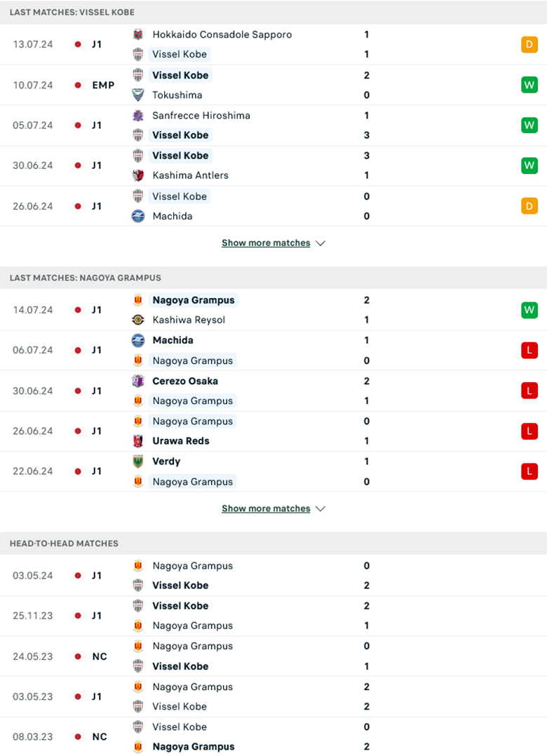Click the win badge for 14.07.24 match

click(x=529, y=310)
